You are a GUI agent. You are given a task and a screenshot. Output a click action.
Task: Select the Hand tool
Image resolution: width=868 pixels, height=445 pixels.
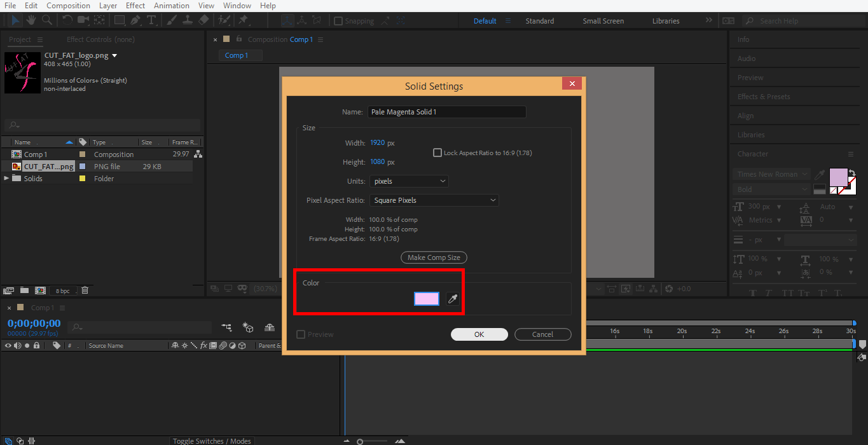[31, 20]
